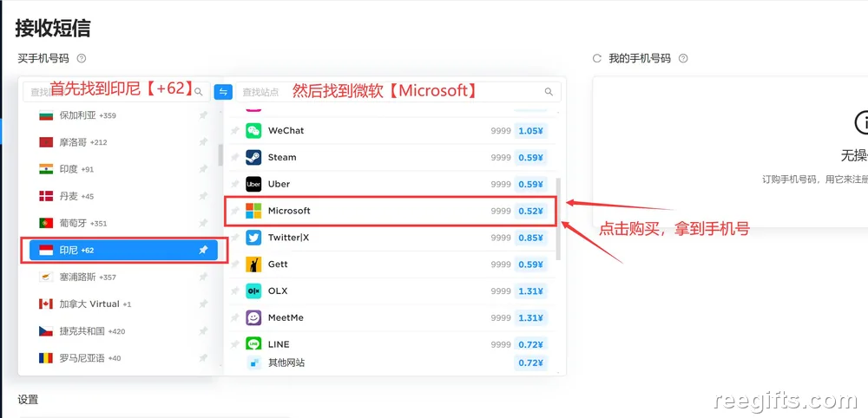Viewport: 868px width, 418px height.
Task: Pin the Microsoft service row
Action: 234,211
